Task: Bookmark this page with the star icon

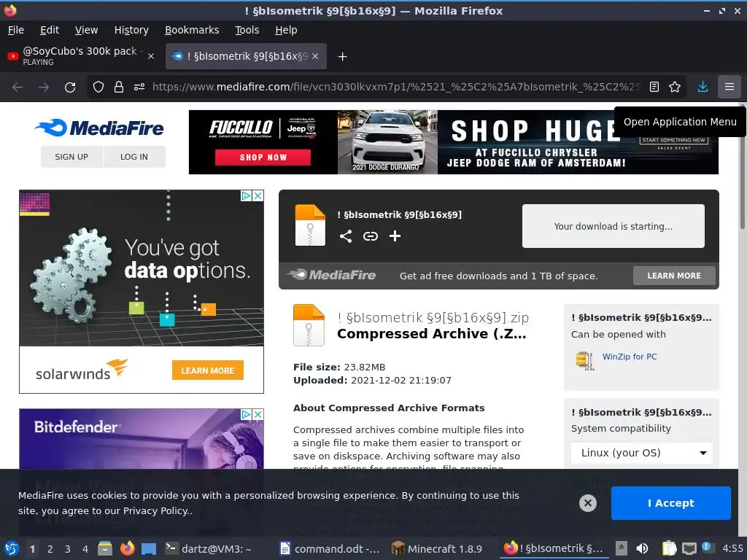Action: coord(675,87)
